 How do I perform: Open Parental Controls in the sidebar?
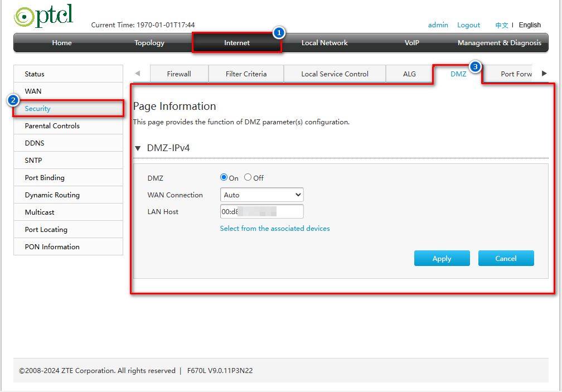point(68,126)
